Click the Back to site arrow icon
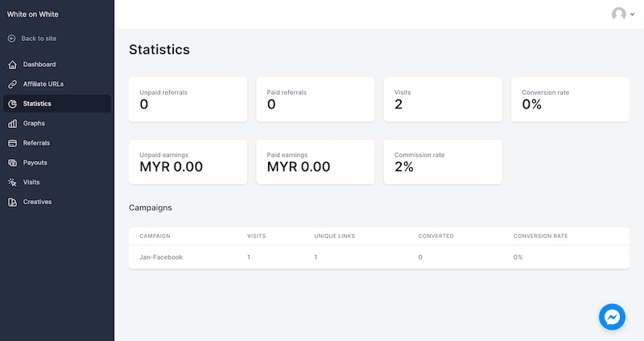This screenshot has width=644, height=341. (12, 39)
